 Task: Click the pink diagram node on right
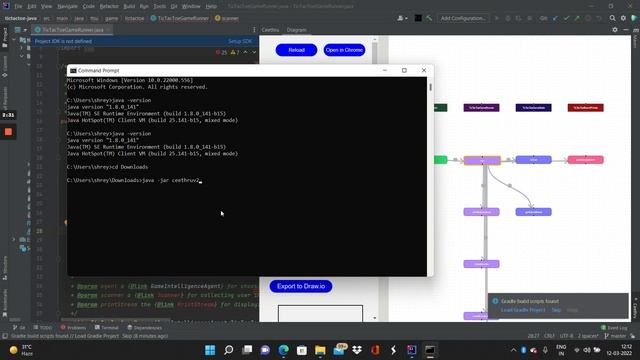pyautogui.click(x=585, y=160)
